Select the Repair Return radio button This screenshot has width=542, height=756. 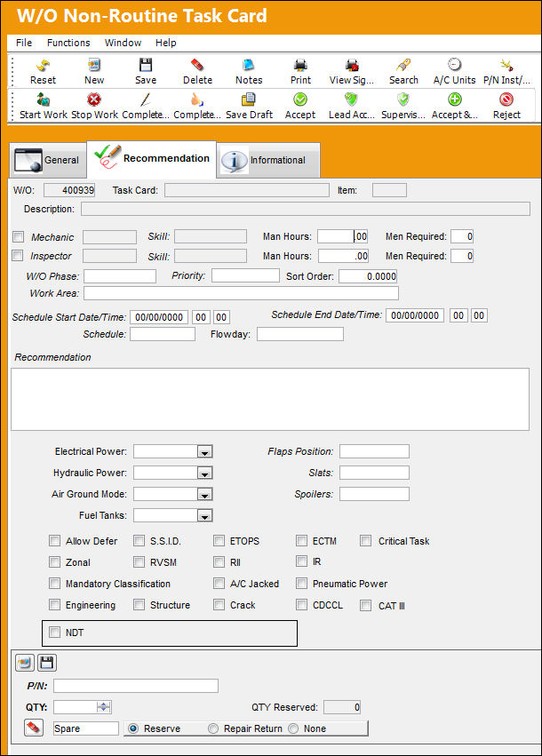click(x=213, y=728)
